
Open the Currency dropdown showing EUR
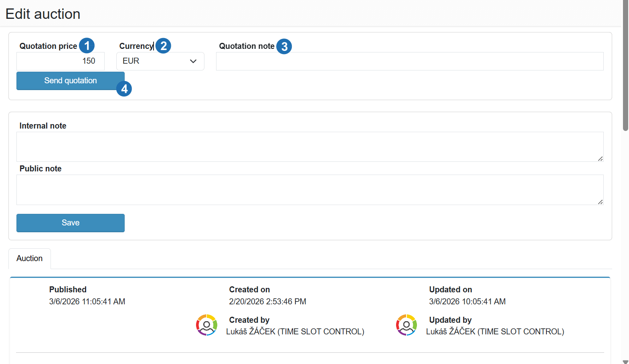[160, 61]
